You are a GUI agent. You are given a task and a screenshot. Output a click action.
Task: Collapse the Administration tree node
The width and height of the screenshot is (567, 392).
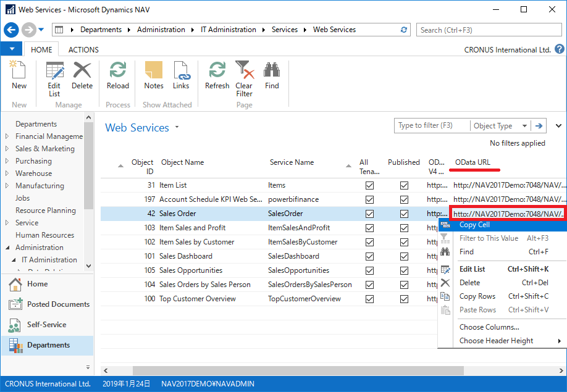[x=7, y=248]
